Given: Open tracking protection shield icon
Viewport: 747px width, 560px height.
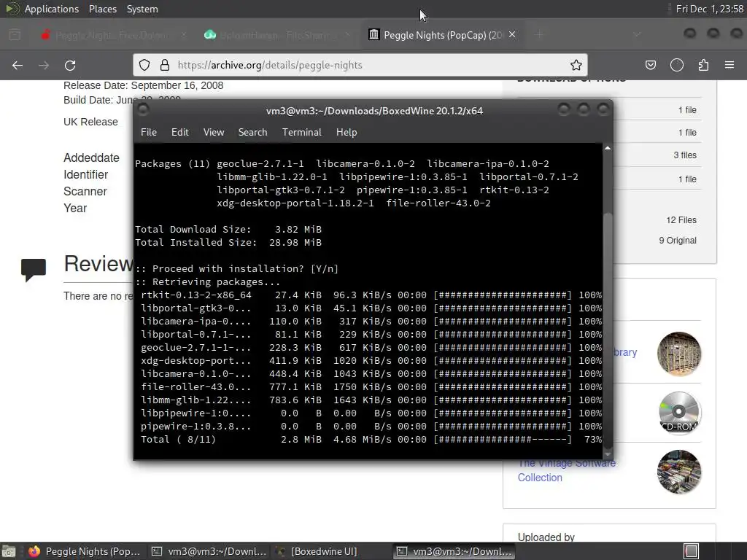Looking at the screenshot, I should pos(144,65).
